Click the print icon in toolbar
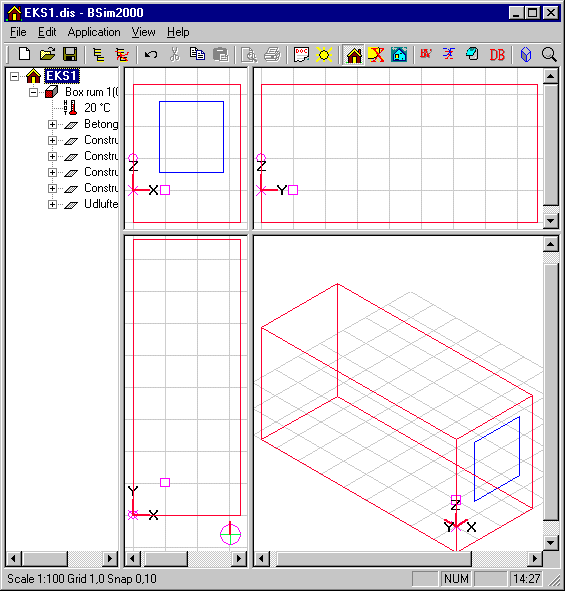Image resolution: width=565 pixels, height=591 pixels. (272, 54)
